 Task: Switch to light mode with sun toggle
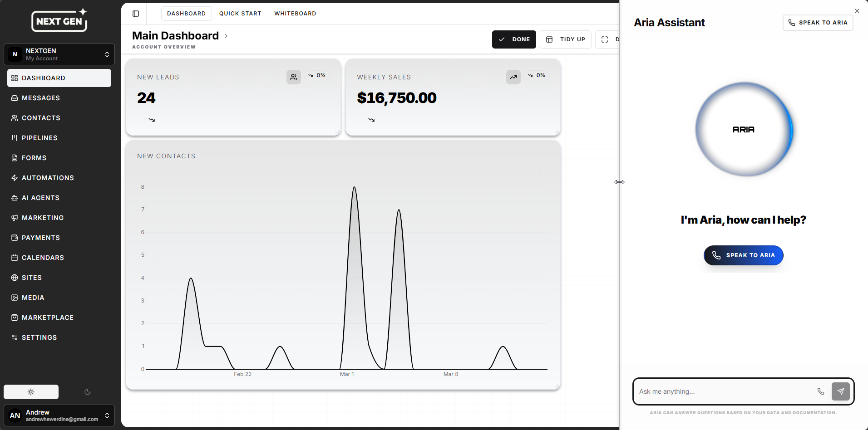31,392
